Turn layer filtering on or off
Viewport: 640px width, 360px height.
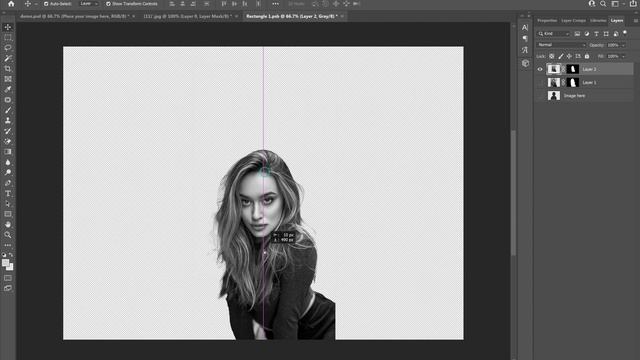(x=625, y=33)
